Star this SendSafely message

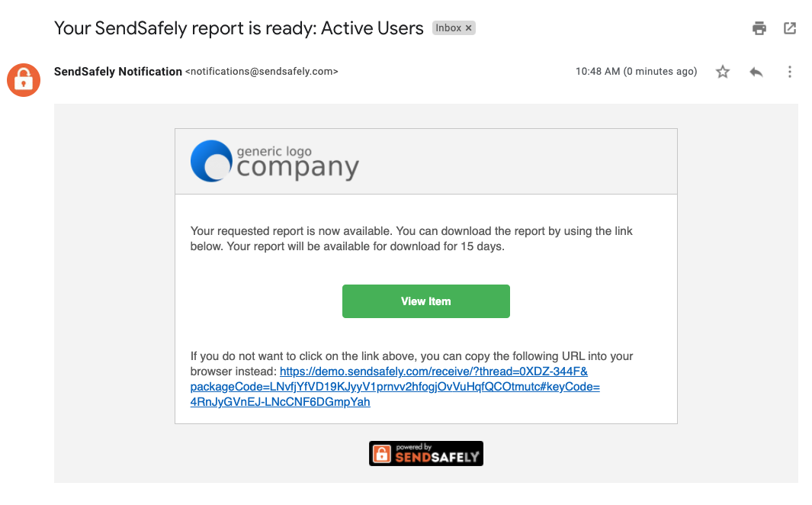723,72
